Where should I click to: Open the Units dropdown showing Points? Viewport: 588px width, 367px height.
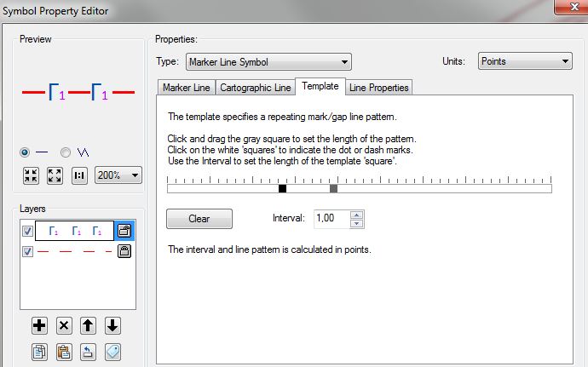(525, 61)
